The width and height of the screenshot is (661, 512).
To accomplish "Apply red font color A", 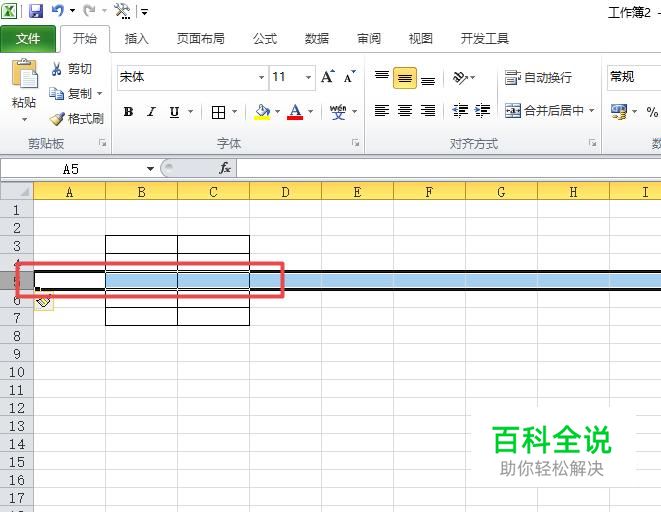I will [295, 112].
